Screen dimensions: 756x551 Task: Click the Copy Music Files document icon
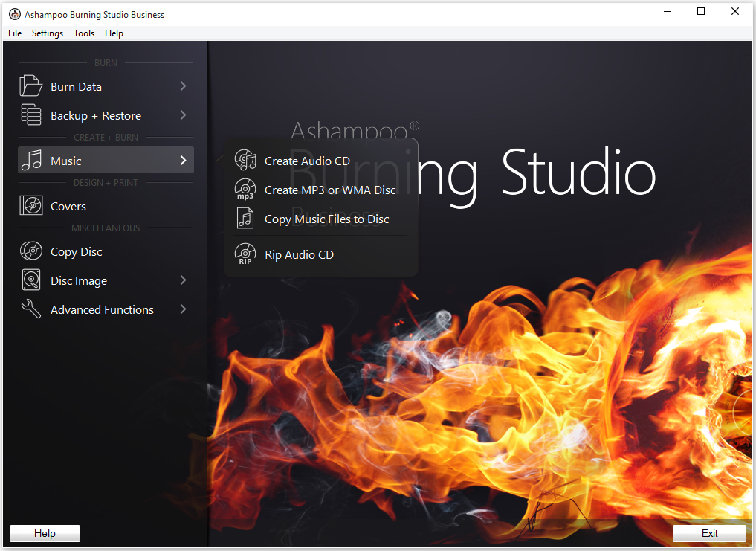click(x=245, y=218)
